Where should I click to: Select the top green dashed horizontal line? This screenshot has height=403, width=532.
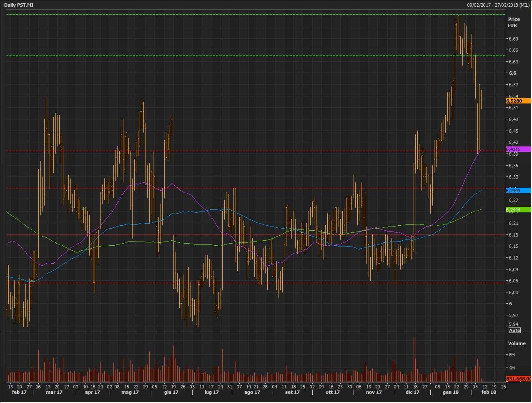(x=250, y=15)
